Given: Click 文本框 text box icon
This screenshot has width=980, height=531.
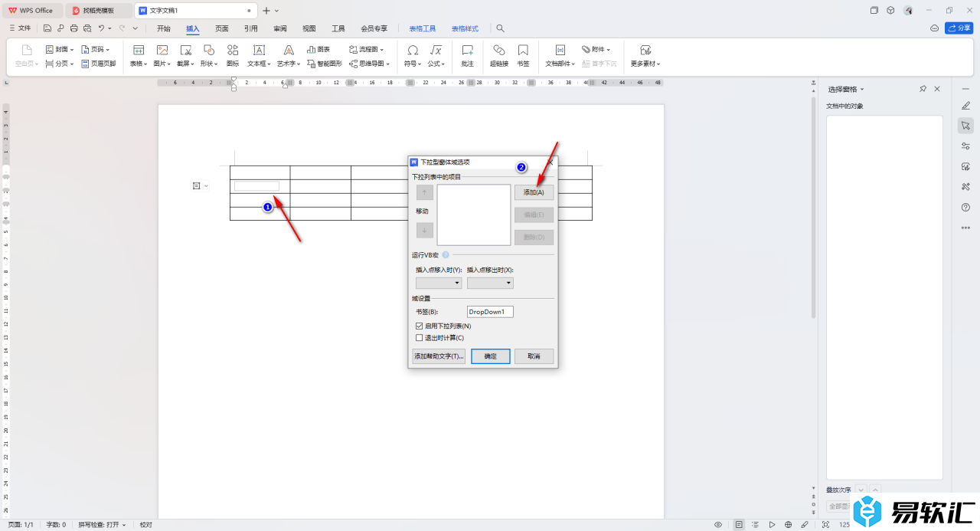Looking at the screenshot, I should click(x=259, y=50).
